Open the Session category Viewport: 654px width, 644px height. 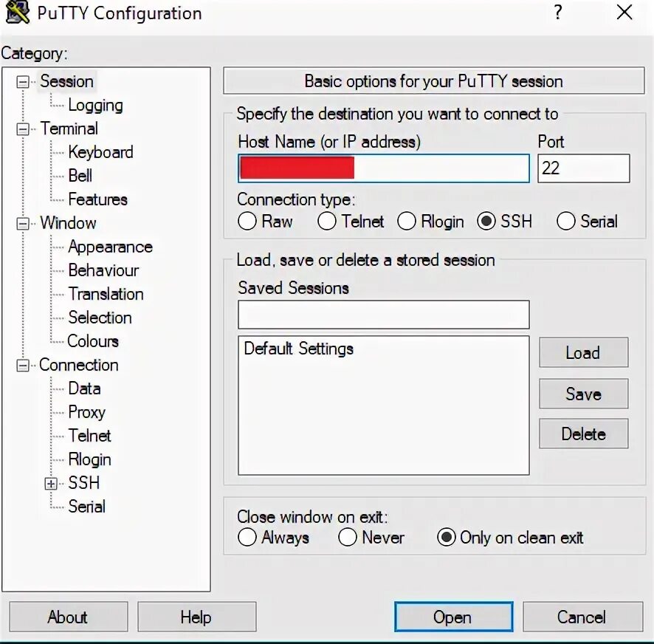(66, 81)
